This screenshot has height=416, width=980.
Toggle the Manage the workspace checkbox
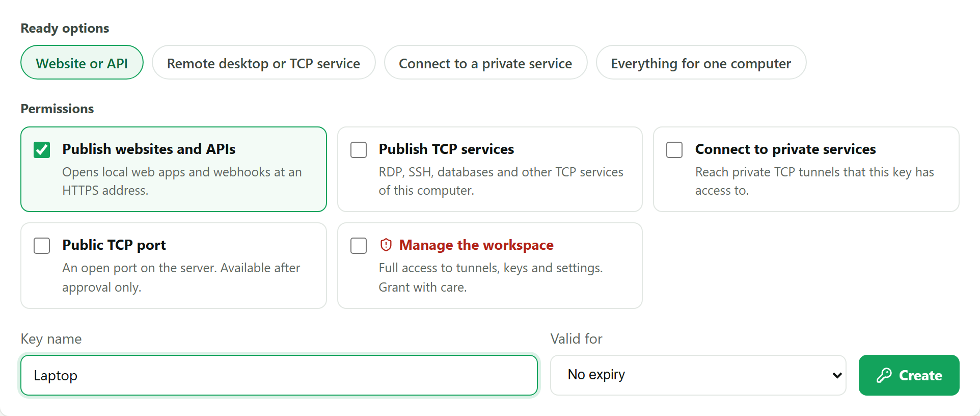359,246
